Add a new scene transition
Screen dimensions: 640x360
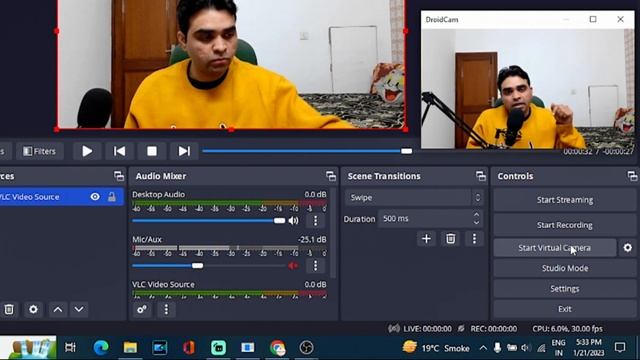tap(426, 239)
